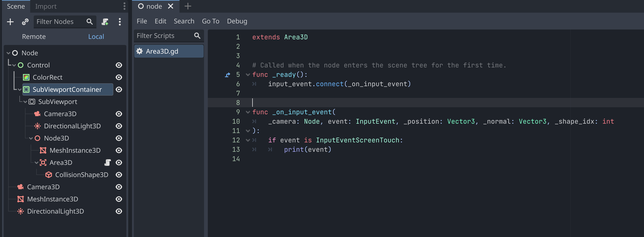Attach a new script using the script icon
The image size is (644, 237).
tap(105, 22)
